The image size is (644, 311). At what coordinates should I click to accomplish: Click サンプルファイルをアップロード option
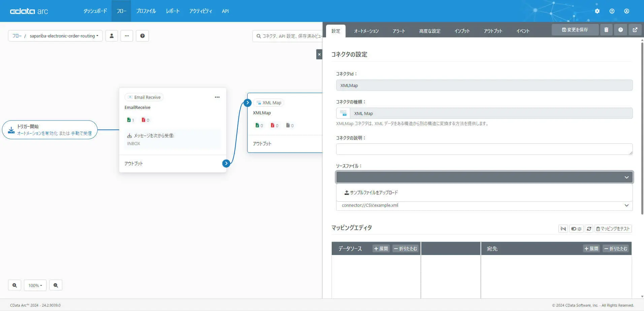[371, 193]
